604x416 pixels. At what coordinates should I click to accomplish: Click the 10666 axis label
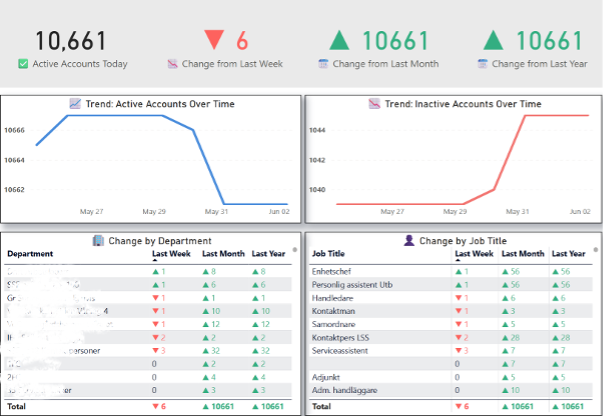(14, 130)
